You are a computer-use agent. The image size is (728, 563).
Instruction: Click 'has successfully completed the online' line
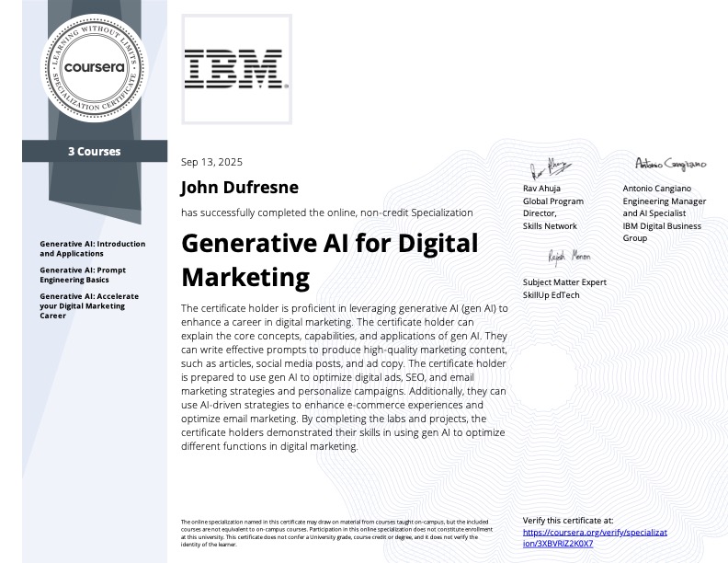[327, 213]
